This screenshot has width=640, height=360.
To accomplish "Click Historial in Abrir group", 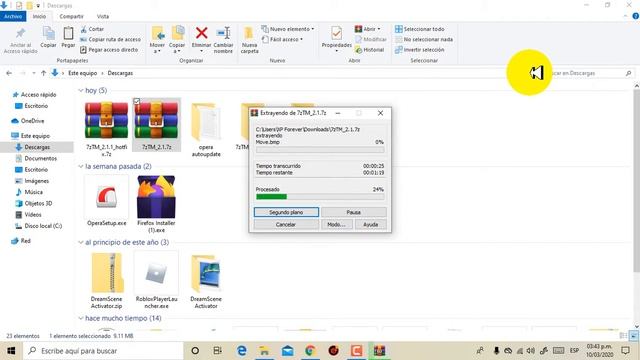I will [370, 50].
